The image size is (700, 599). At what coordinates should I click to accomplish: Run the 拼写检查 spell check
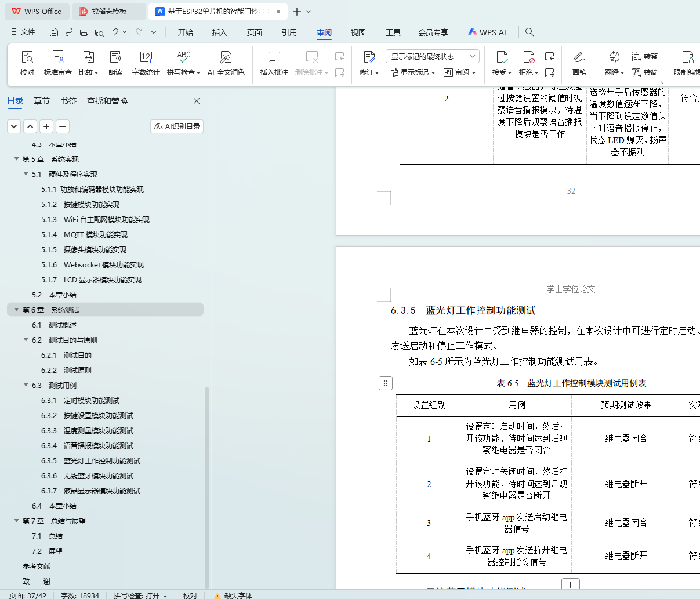[183, 63]
